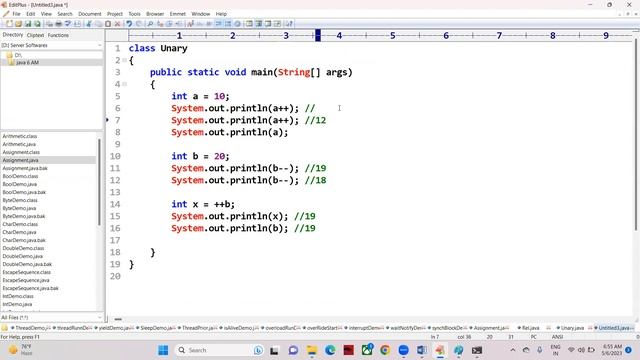
Task: Select Assignment.java in the file list
Action: pos(20,160)
